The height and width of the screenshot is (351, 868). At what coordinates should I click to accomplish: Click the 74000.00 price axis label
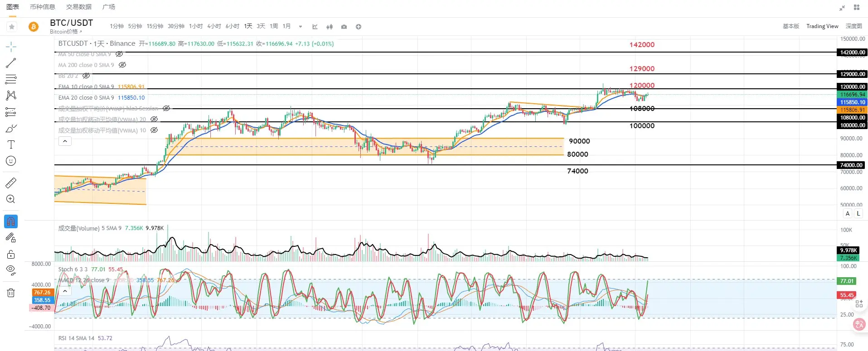851,165
